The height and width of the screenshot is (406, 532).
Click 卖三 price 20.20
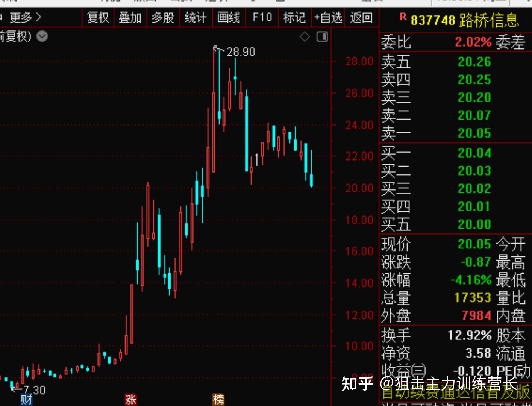474,97
